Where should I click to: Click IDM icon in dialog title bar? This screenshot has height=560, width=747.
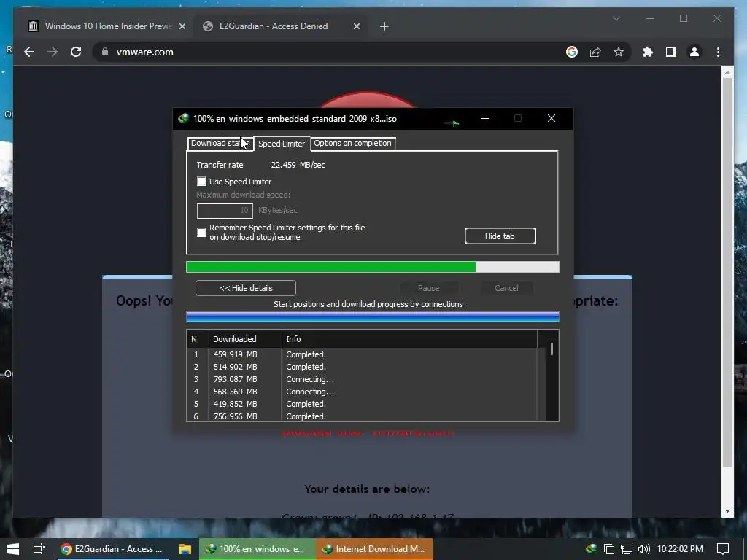click(183, 119)
